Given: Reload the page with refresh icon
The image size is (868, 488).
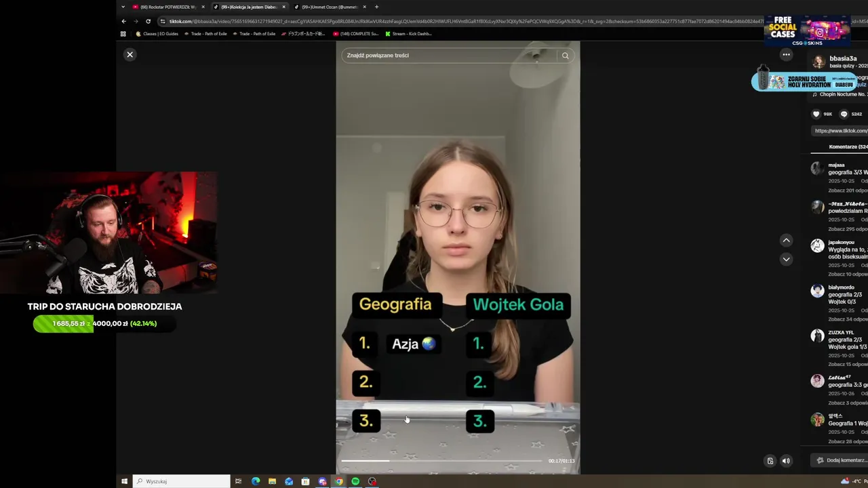Looking at the screenshot, I should tap(148, 21).
